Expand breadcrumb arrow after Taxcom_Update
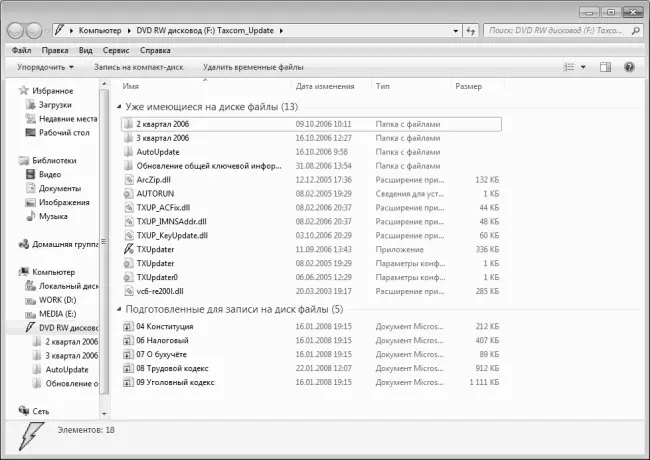The width and height of the screenshot is (650, 460). (281, 31)
